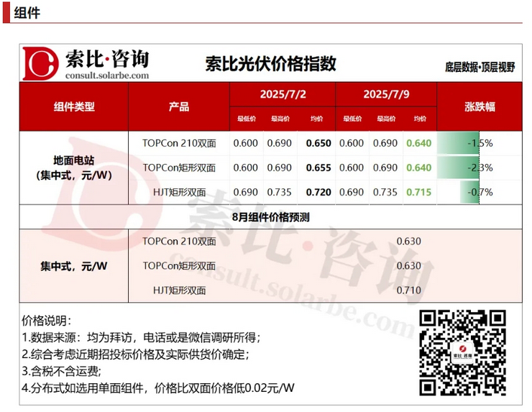Click 最低价 subheader under 2025/7/9

[x=352, y=119]
